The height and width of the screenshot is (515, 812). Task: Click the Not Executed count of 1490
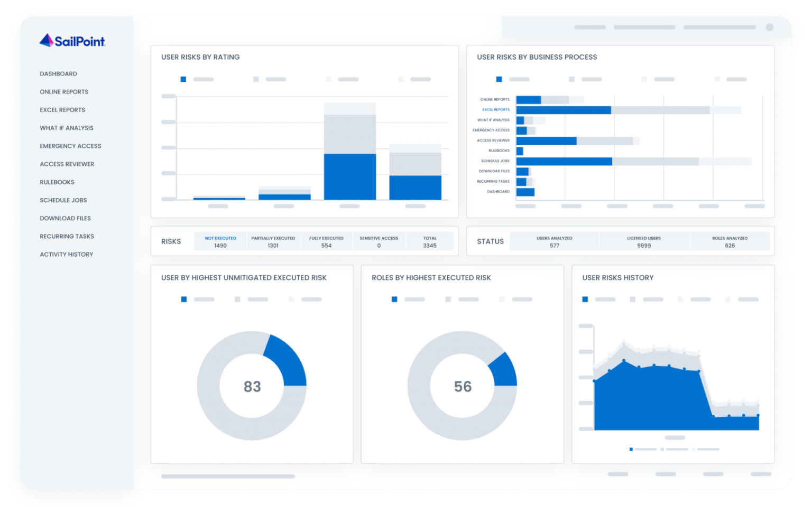click(220, 241)
